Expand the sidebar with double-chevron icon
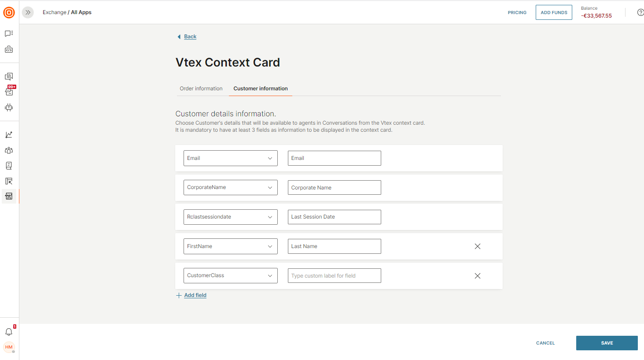The width and height of the screenshot is (644, 360). click(28, 12)
